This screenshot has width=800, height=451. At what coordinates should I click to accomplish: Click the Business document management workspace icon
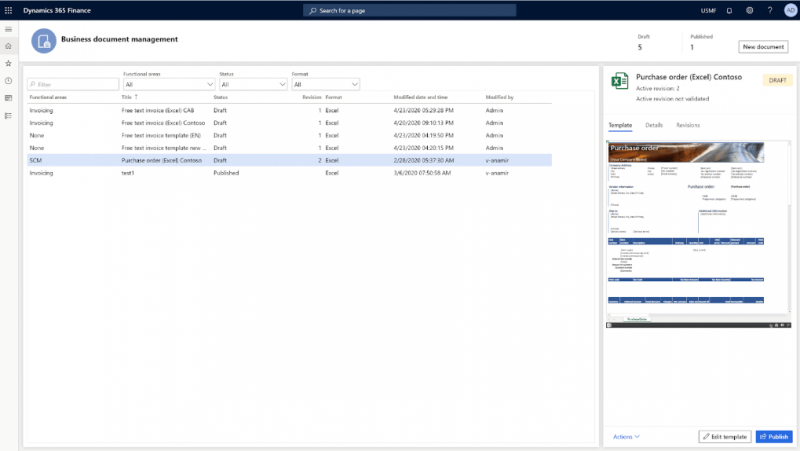[44, 41]
